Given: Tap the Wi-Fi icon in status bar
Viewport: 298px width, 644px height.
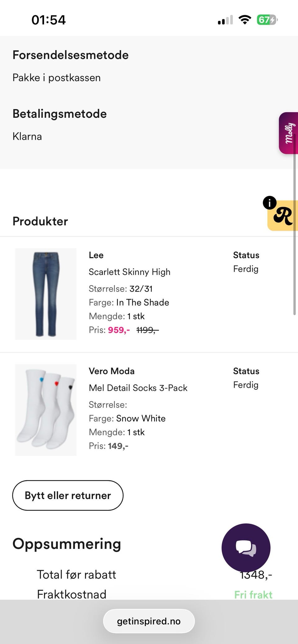Looking at the screenshot, I should pyautogui.click(x=245, y=20).
